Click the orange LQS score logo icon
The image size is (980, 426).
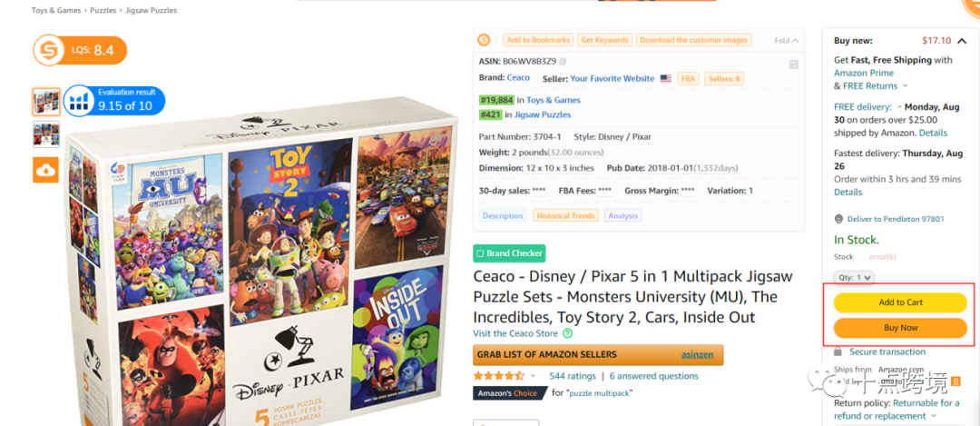pos(49,50)
